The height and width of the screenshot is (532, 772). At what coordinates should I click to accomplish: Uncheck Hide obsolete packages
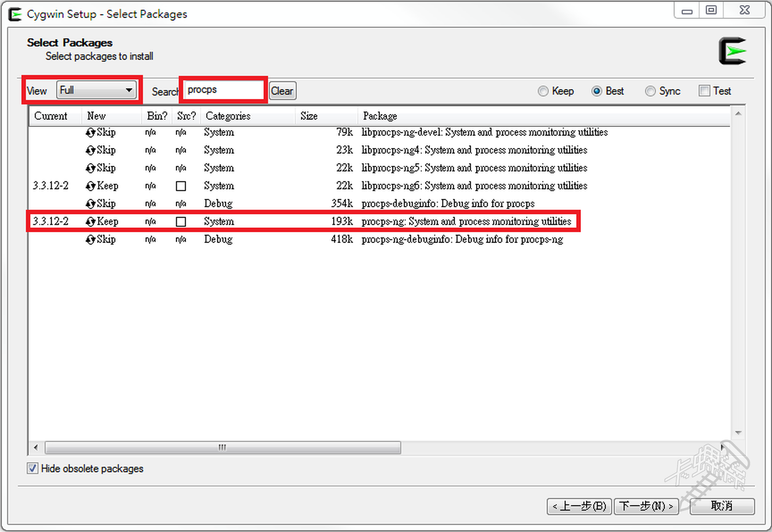coord(33,469)
